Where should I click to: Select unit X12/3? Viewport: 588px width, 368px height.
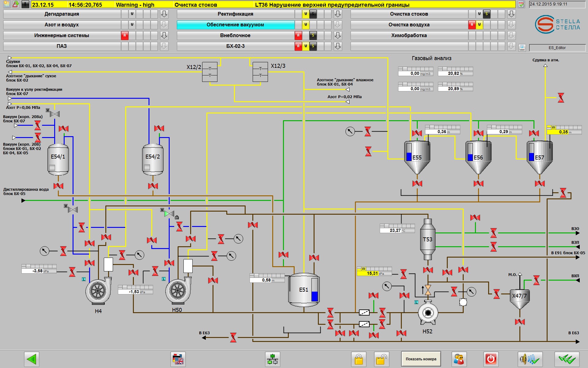pos(260,72)
